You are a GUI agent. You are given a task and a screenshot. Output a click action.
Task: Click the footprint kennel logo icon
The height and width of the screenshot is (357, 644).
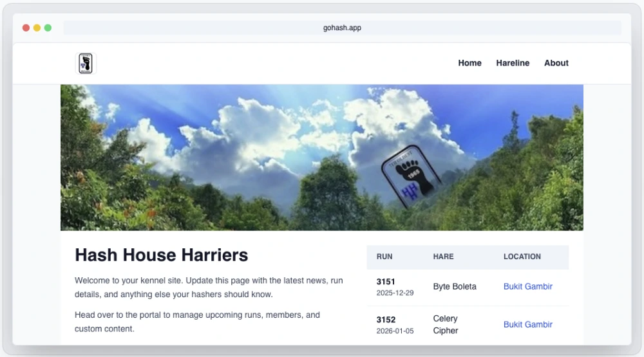[x=86, y=63]
